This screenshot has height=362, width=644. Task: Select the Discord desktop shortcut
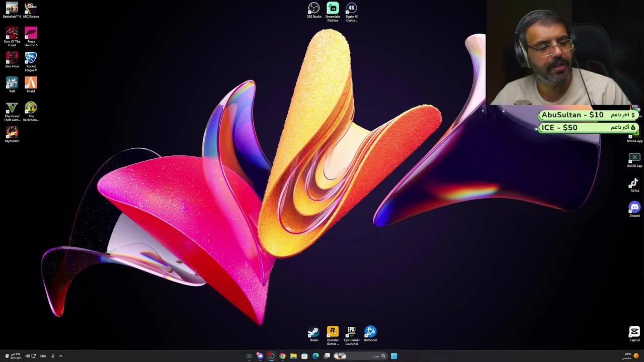pyautogui.click(x=634, y=210)
